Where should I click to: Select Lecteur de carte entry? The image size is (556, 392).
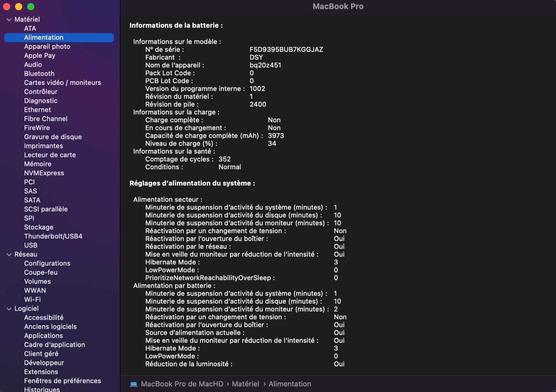50,155
